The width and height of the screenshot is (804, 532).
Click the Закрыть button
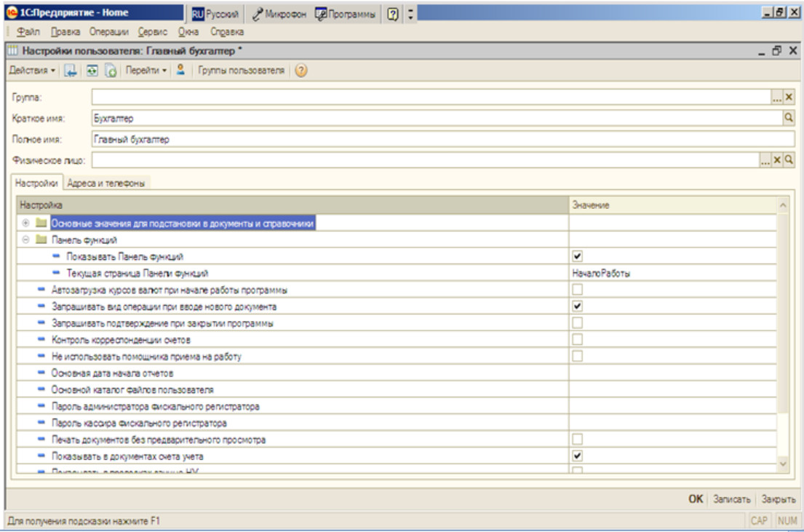[779, 499]
